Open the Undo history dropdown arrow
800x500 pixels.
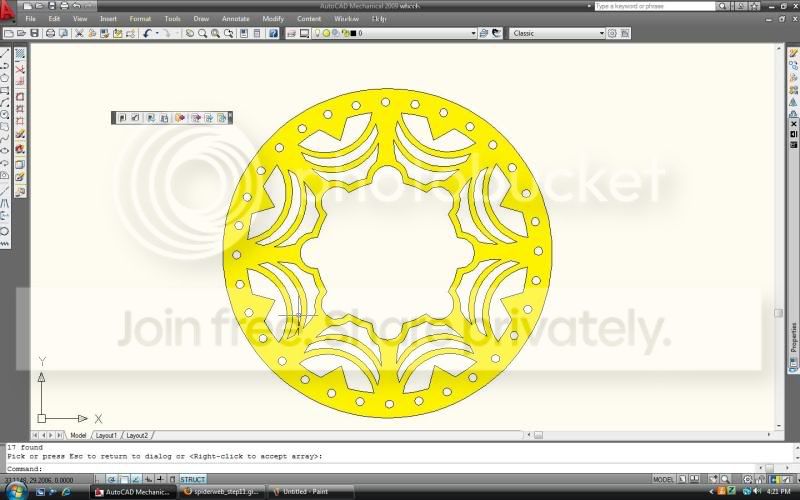pyautogui.click(x=157, y=33)
